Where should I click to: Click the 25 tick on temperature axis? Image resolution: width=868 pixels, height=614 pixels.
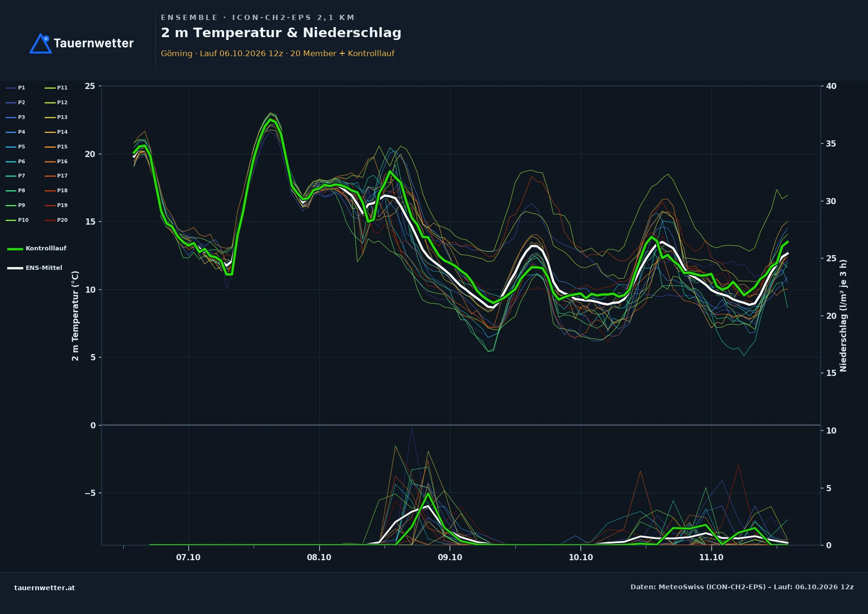(x=90, y=86)
